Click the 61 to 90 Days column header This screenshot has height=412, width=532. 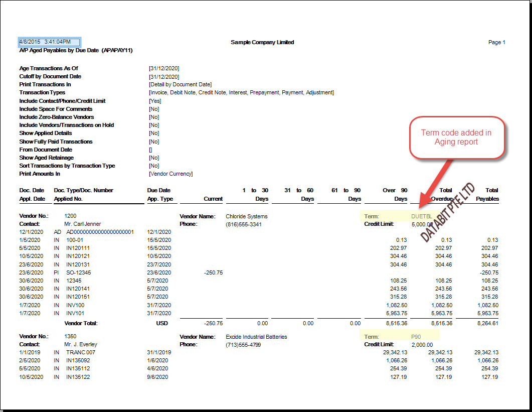pos(346,194)
